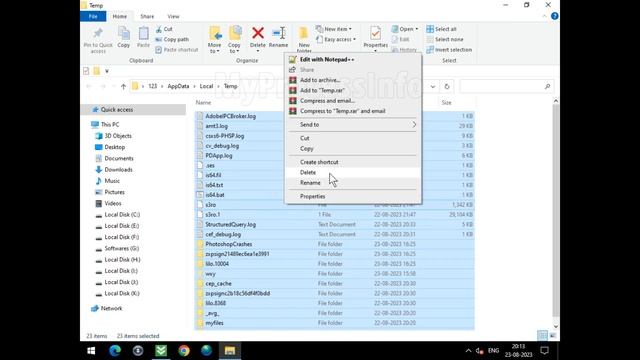Launch Google Chrome from the taskbar

click(184, 351)
